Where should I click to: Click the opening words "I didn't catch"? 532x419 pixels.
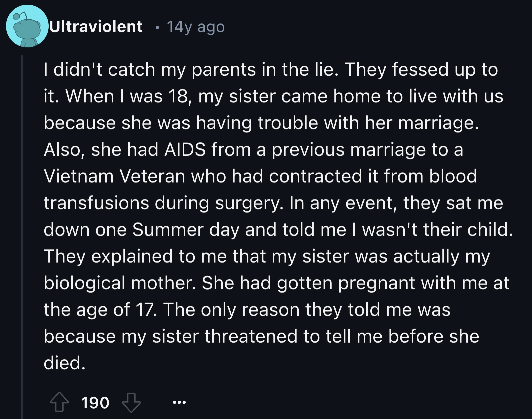tap(99, 70)
